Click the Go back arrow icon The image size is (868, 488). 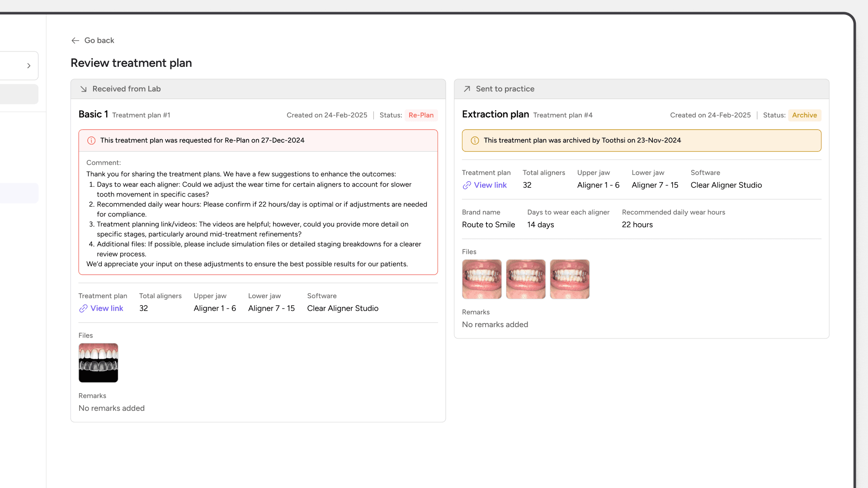point(75,41)
